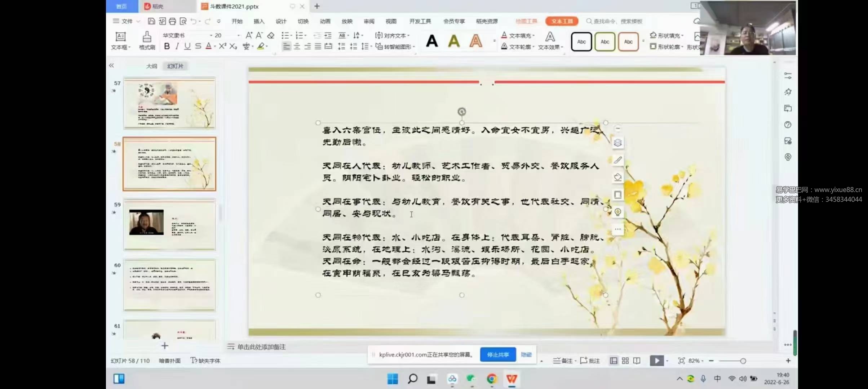Click the 批注 comment icon in status bar
Image resolution: width=868 pixels, height=389 pixels.
point(590,361)
